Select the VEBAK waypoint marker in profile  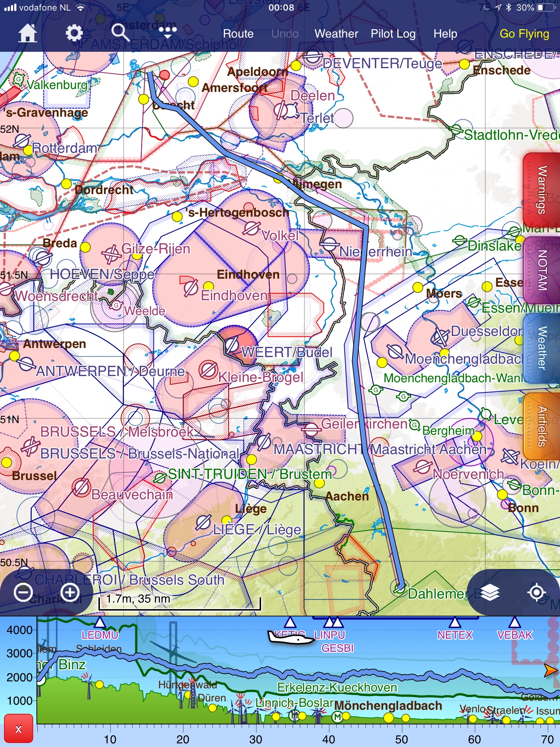[x=514, y=622]
